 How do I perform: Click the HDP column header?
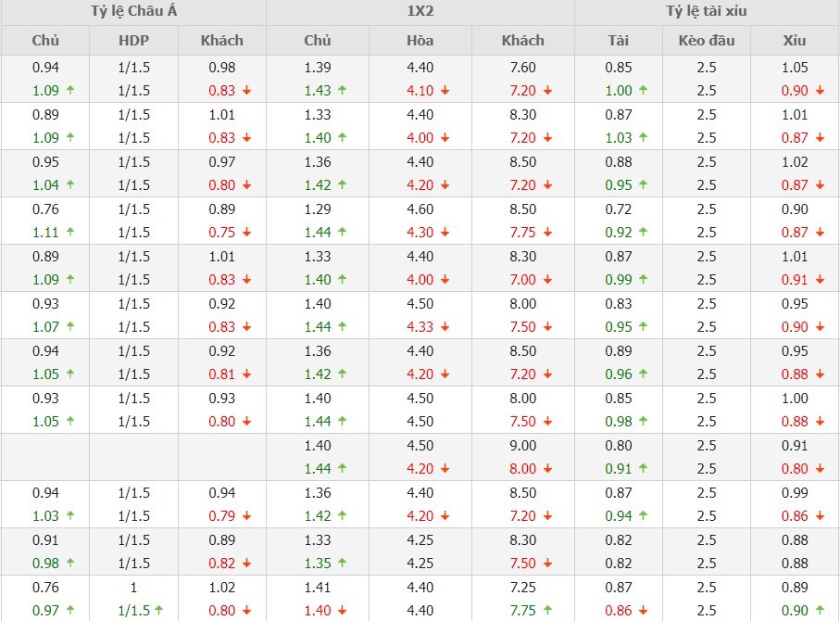coord(133,41)
